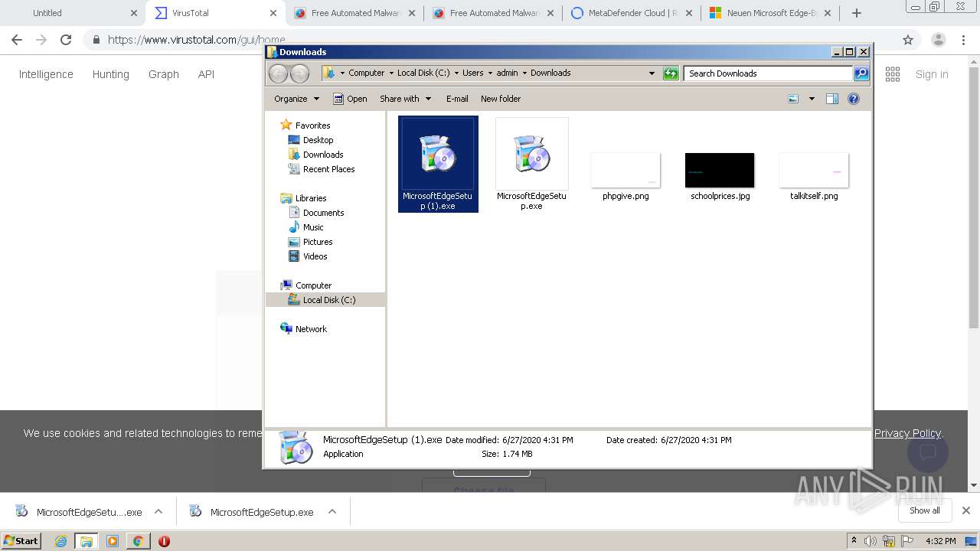
Task: Open the view options dropdown arrow
Action: [x=812, y=99]
